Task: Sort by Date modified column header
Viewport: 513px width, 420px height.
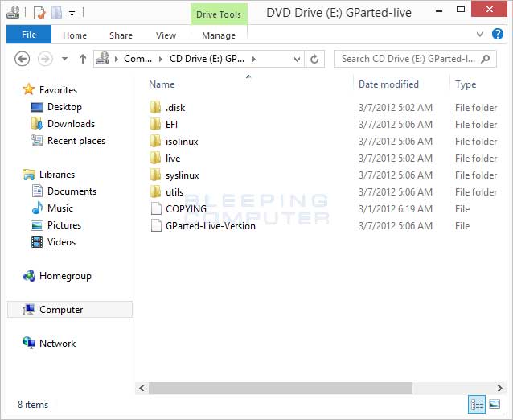Action: pos(389,84)
